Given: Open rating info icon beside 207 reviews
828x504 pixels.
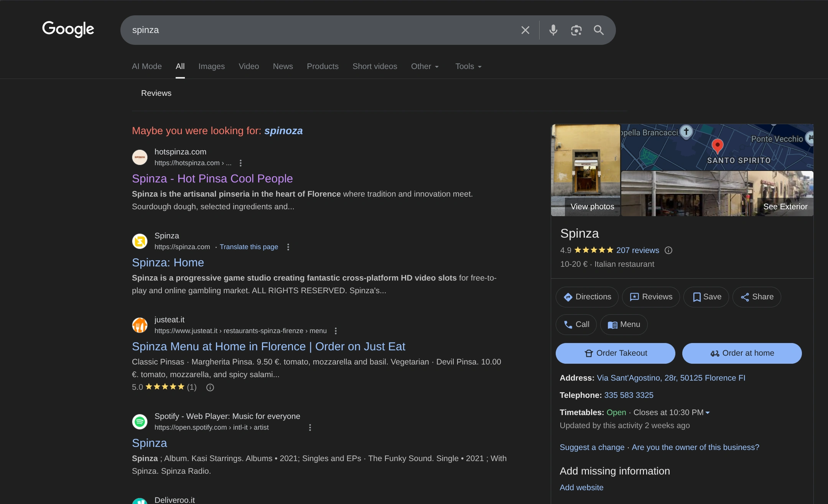Looking at the screenshot, I should [x=668, y=250].
